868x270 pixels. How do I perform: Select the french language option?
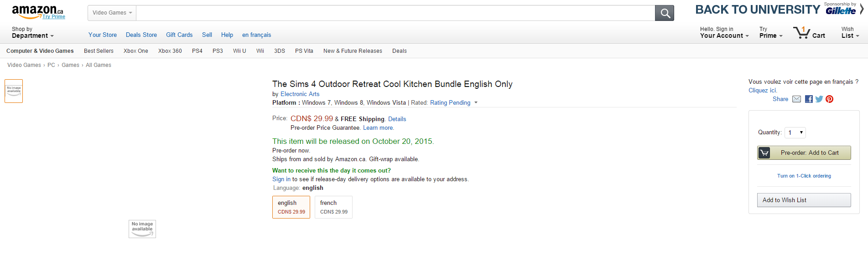333,207
